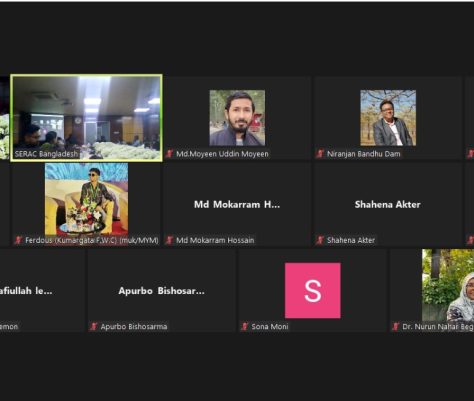The height and width of the screenshot is (401, 474).
Task: Click Niranjan Bandhu Dam profile photo
Action: tap(388, 118)
